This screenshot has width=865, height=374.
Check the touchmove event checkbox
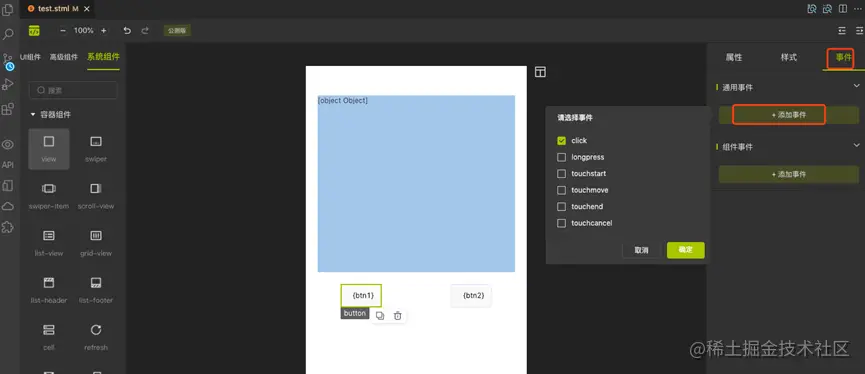[562, 190]
